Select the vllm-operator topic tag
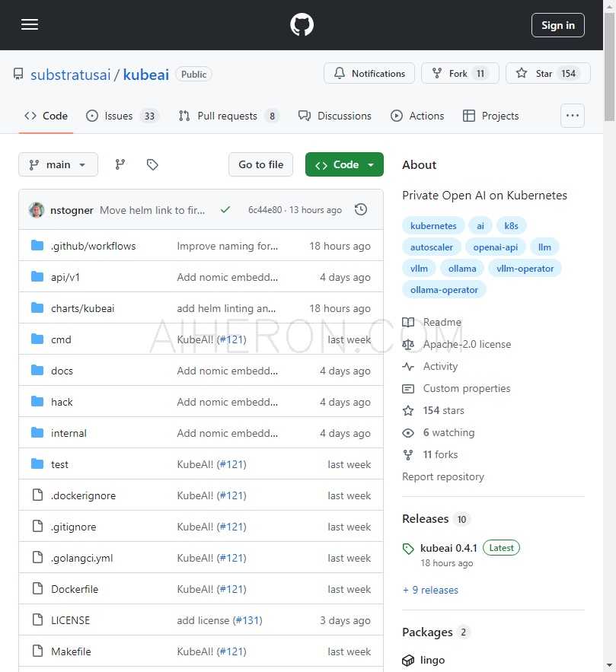Screen dimensions: 616x672 click(x=525, y=268)
